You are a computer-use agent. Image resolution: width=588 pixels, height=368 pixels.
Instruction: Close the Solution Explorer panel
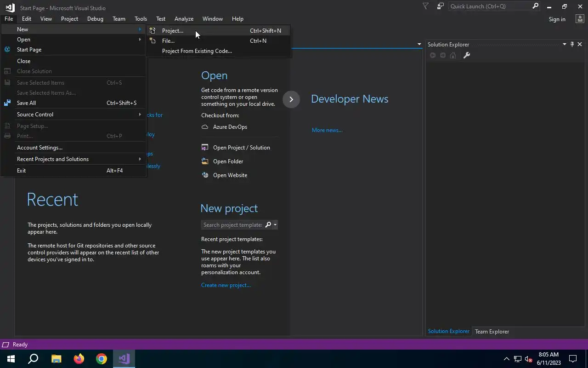point(580,44)
